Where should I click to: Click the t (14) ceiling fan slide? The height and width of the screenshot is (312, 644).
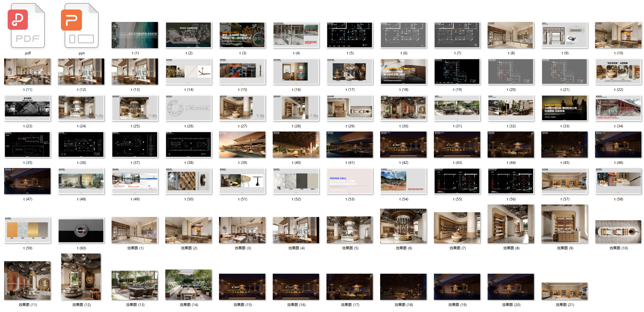coord(188,72)
